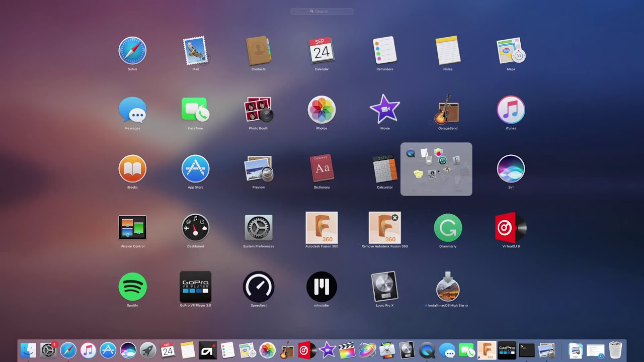Launch the Dashboard app
The image size is (644, 362).
195,227
